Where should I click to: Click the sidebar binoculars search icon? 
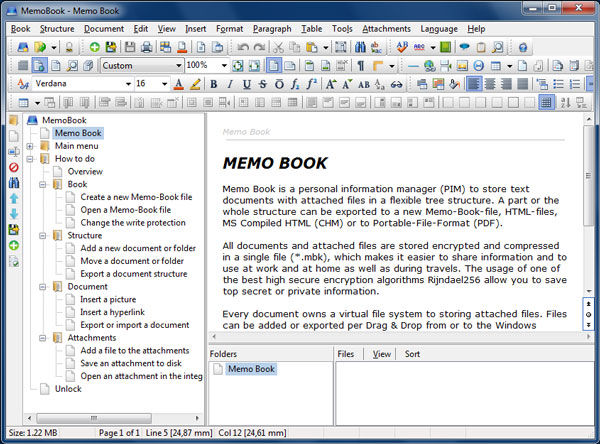[x=14, y=183]
